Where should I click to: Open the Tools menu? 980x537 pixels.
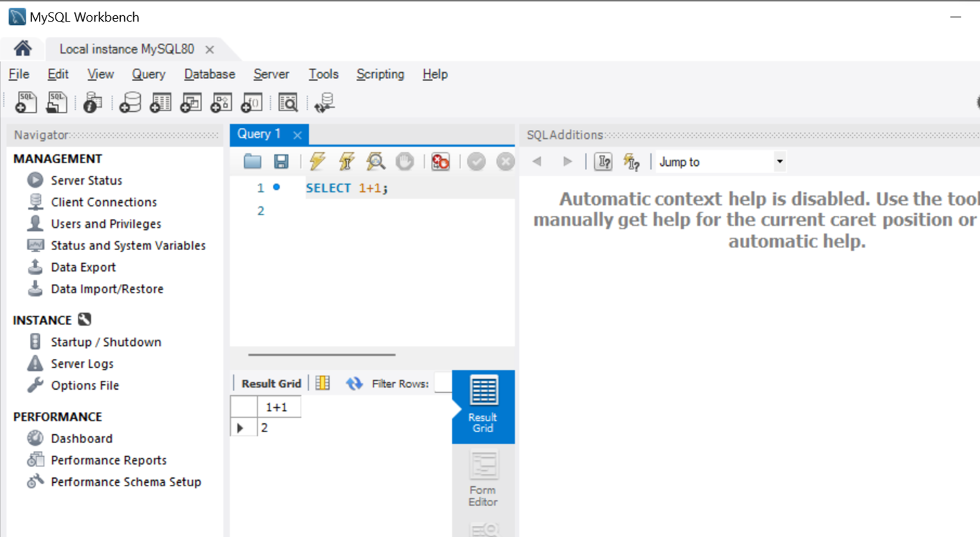pos(323,74)
